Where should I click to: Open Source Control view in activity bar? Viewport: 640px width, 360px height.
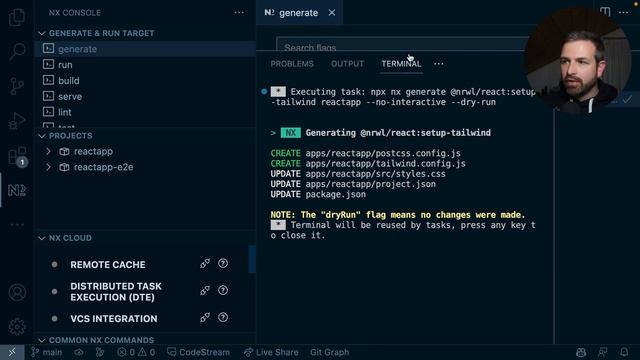click(x=17, y=86)
